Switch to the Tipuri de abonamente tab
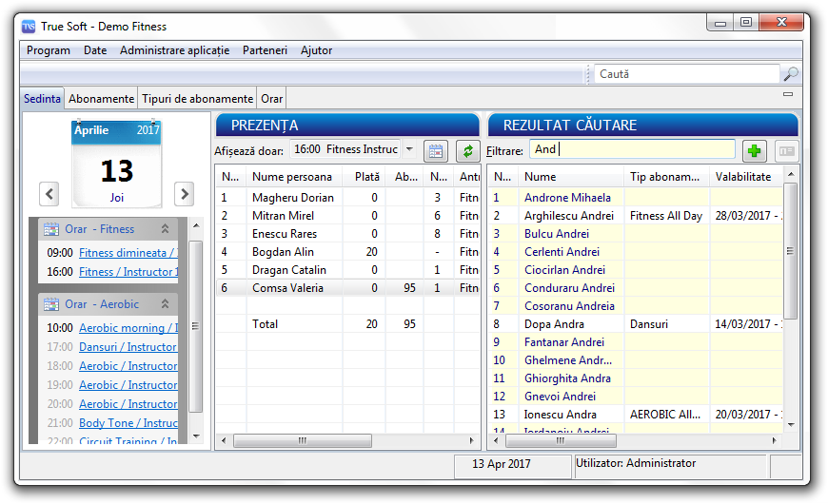828x504 pixels. click(197, 99)
